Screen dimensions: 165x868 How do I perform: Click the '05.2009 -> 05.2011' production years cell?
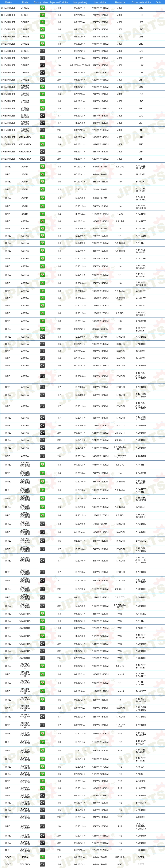click(x=80, y=65)
